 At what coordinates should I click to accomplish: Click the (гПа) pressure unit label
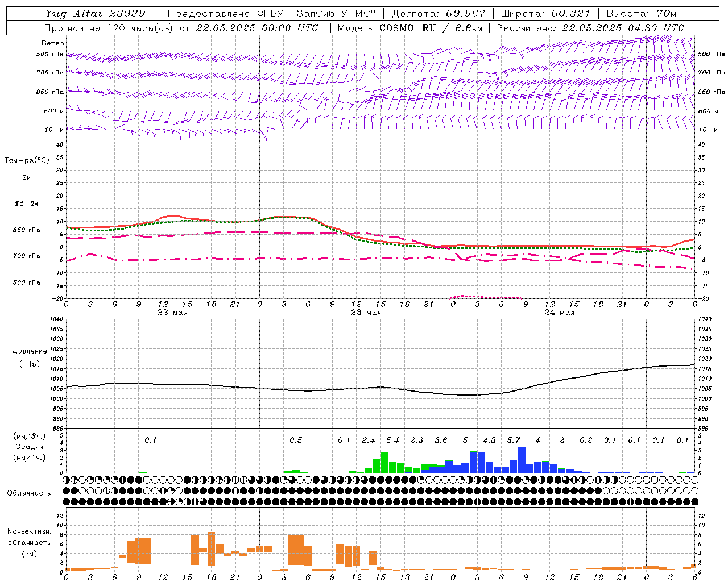coord(30,364)
